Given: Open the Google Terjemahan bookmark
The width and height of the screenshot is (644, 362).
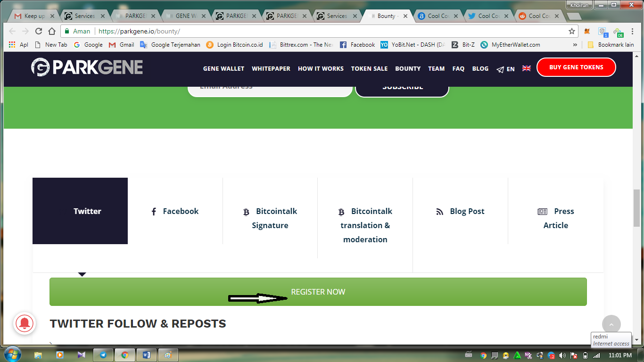Looking at the screenshot, I should pyautogui.click(x=170, y=45).
